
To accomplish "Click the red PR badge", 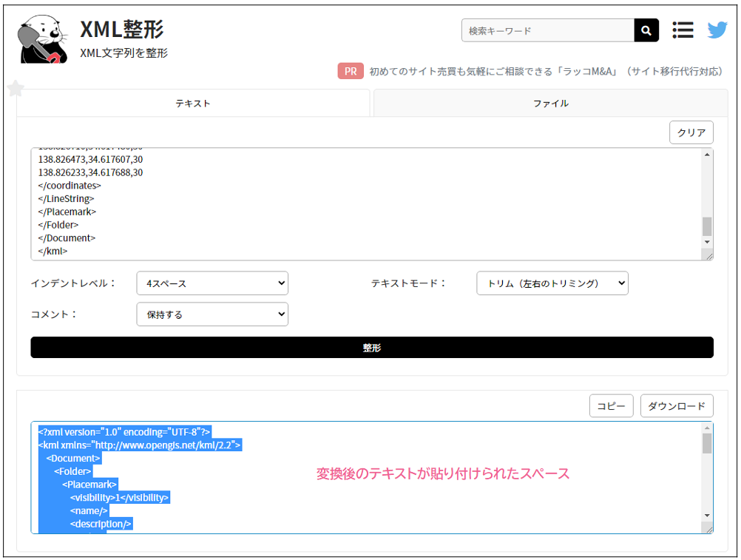I will (x=351, y=71).
